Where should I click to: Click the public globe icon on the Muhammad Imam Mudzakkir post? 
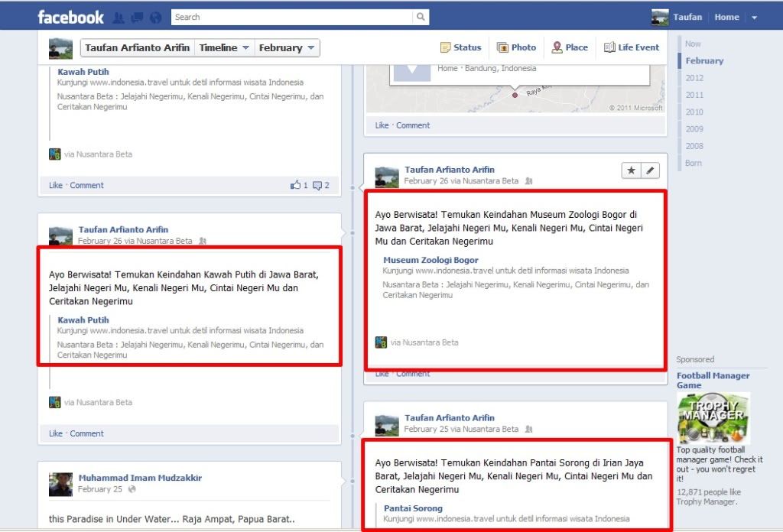click(x=132, y=489)
